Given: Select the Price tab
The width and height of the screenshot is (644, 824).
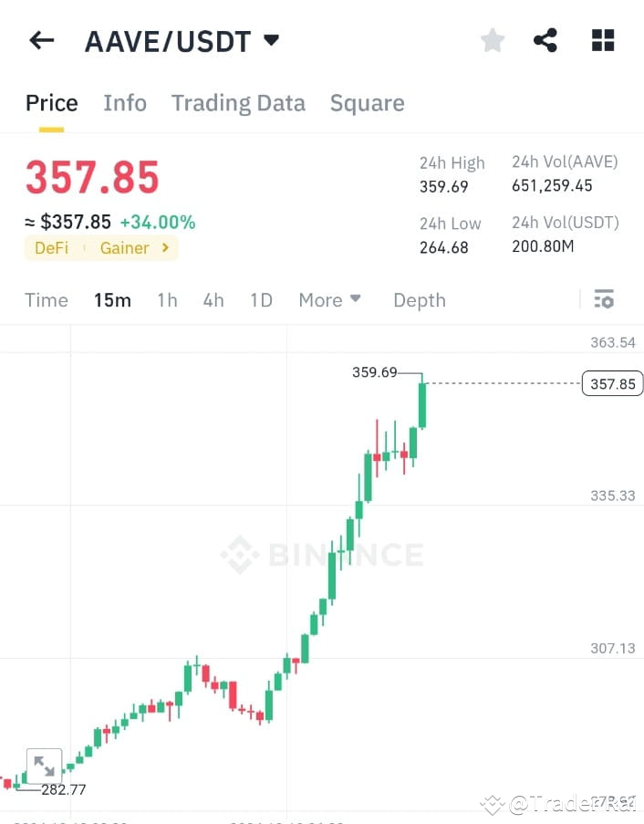Looking at the screenshot, I should pos(51,103).
